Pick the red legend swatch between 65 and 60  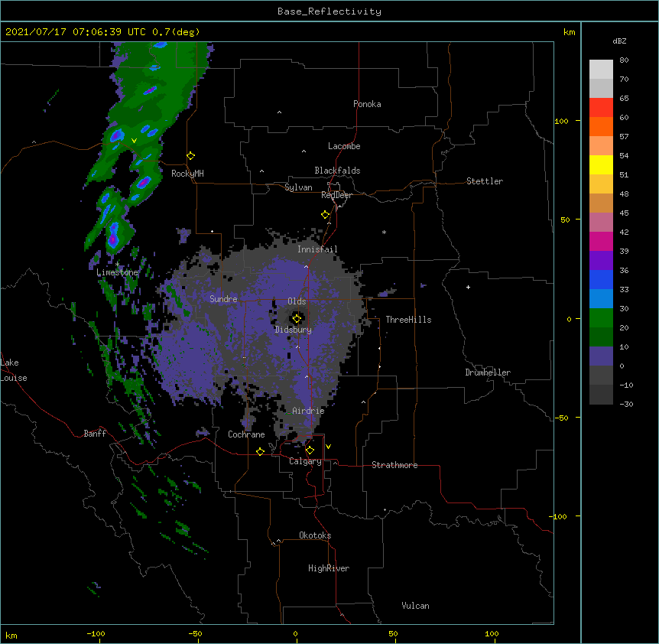[601, 108]
